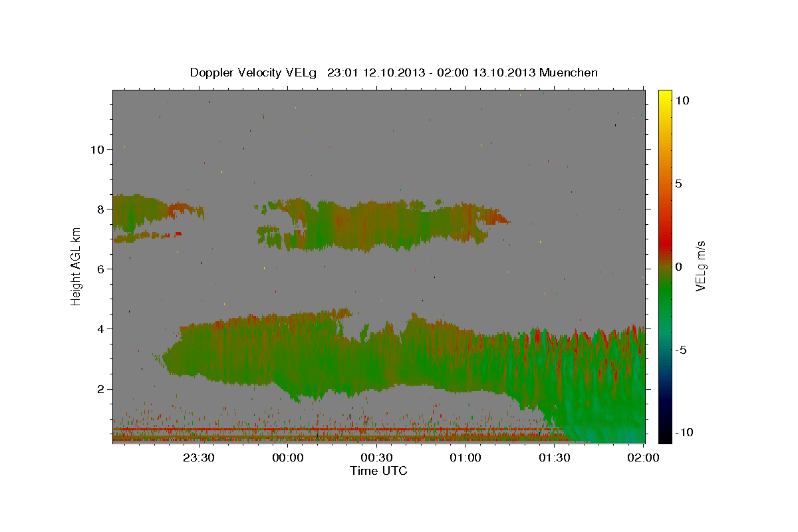Click the colorbar tick value -5
The width and height of the screenshot is (798, 532).
pyautogui.click(x=681, y=350)
